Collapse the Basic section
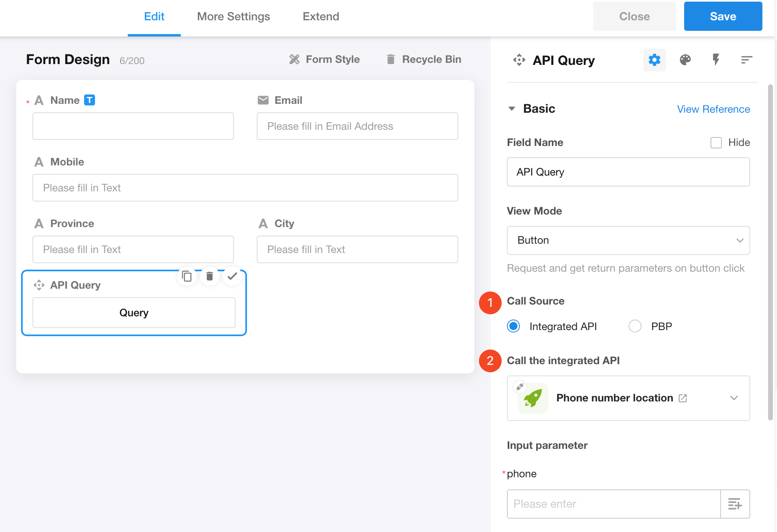 tap(512, 109)
